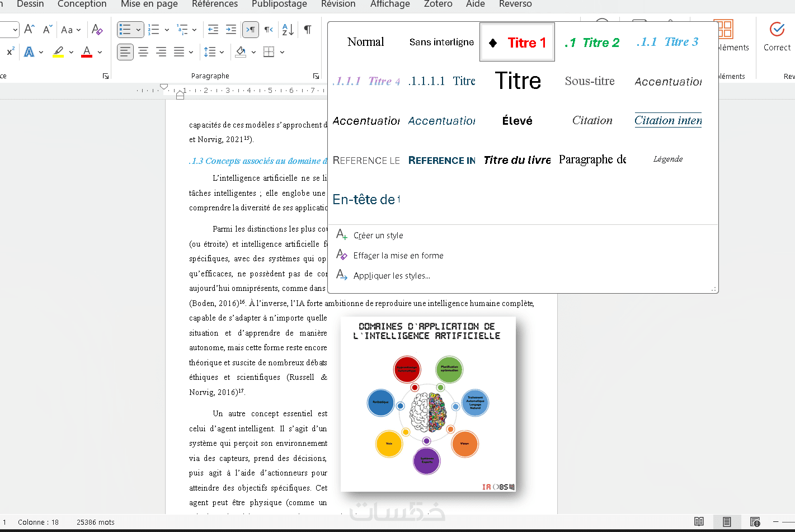Image resolution: width=795 pixels, height=532 pixels.
Task: Apply text effects with the outlined A
Action: tap(29, 52)
